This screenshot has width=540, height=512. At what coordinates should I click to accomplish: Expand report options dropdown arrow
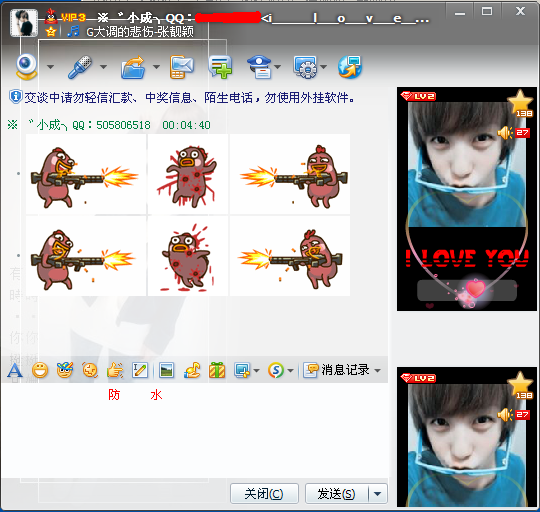point(278,67)
